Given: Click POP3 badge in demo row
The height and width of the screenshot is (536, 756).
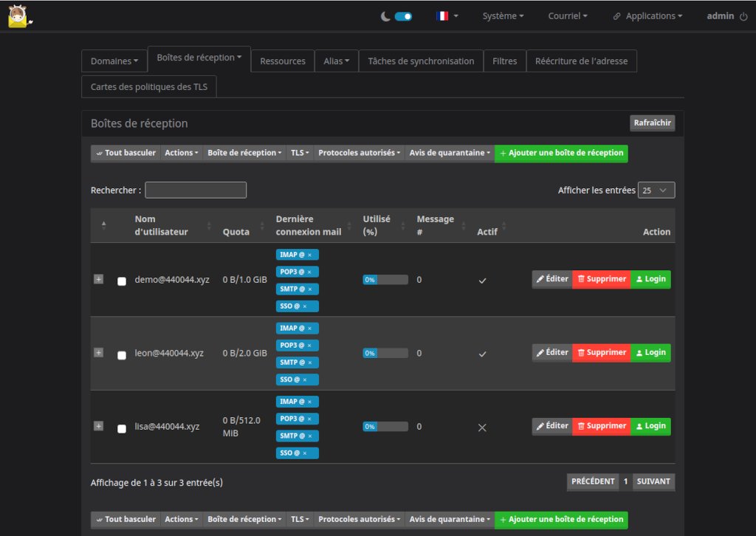Looking at the screenshot, I should [297, 272].
